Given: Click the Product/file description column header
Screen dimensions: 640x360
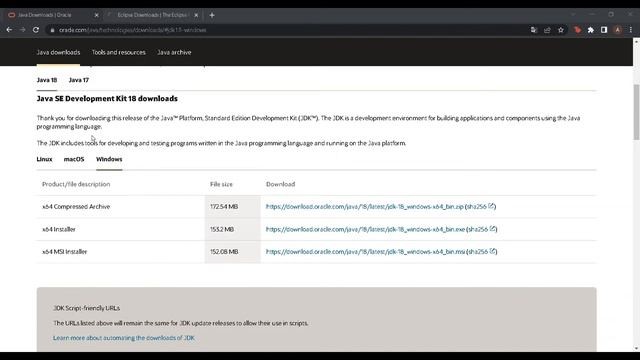Looking at the screenshot, I should (76, 184).
